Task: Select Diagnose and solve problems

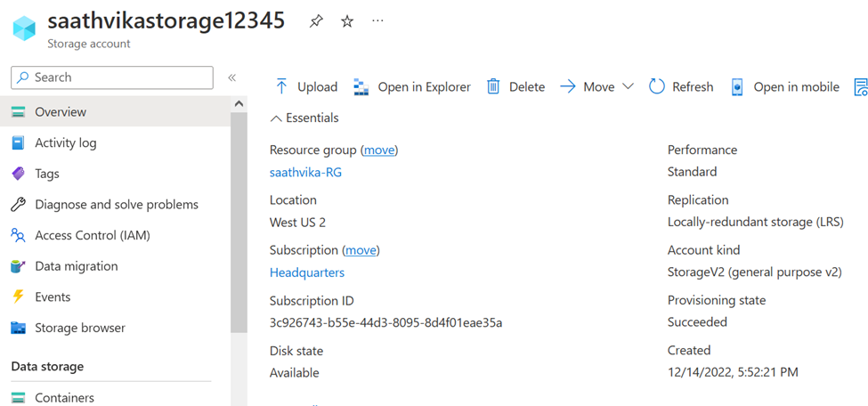Action: point(115,205)
